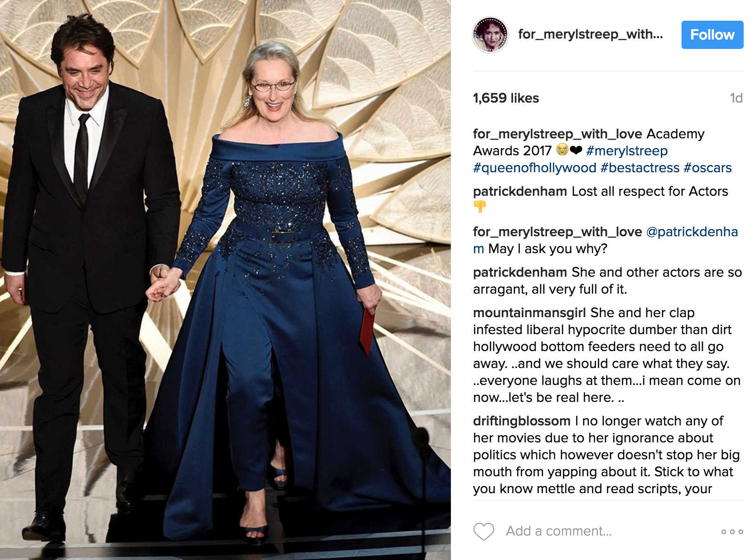Image resolution: width=754 pixels, height=560 pixels.
Task: Open the caption author for_merylstreep_with_love name
Action: (x=557, y=134)
